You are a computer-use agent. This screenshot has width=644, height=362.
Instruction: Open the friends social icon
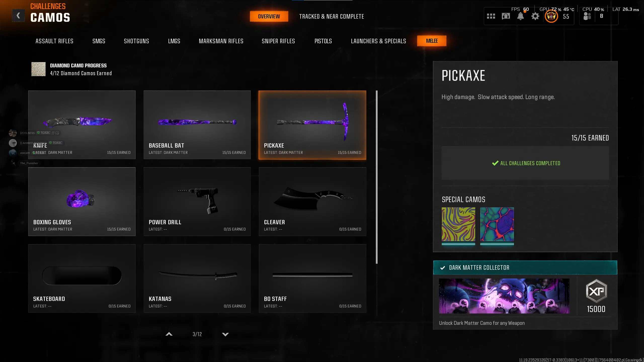pyautogui.click(x=587, y=16)
